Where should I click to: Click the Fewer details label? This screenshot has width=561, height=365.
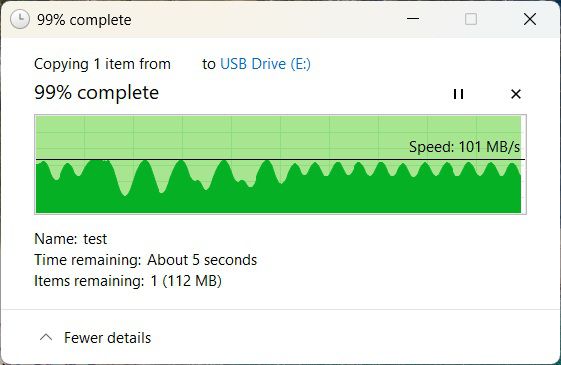point(107,338)
